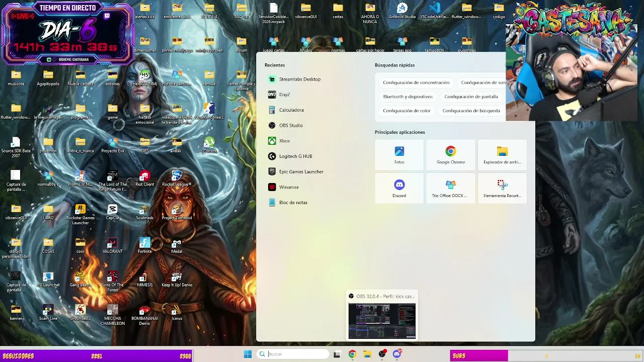Select Worms W.M.D desktop shortcut
Viewport: 644px width, 362px height.
[x=80, y=178]
